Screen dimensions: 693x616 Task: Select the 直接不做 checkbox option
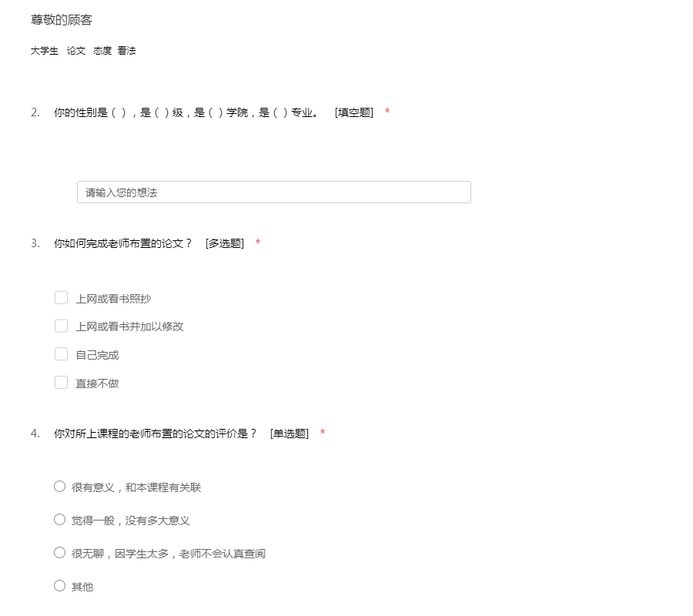click(62, 383)
